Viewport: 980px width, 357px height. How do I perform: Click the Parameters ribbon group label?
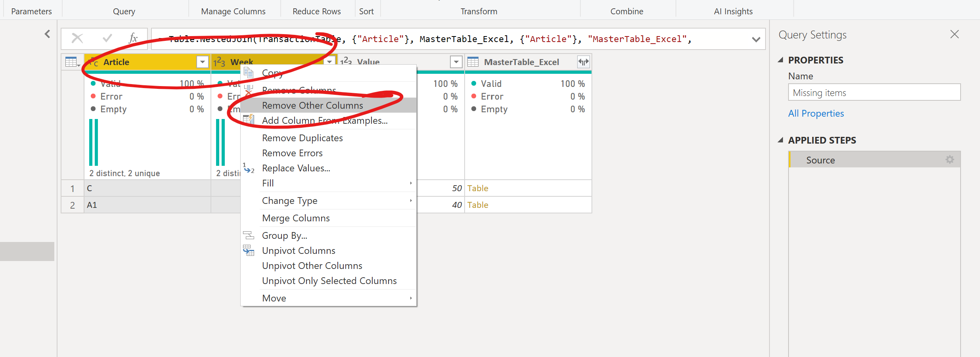[x=31, y=12]
